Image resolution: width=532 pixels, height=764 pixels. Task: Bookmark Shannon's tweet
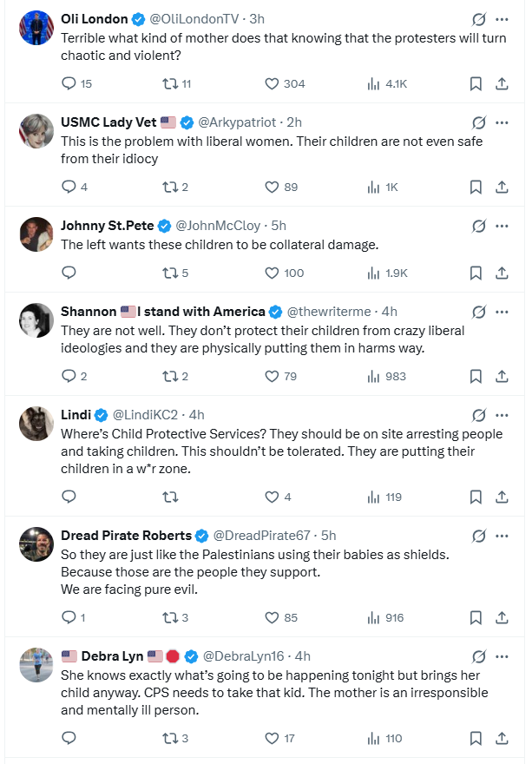(x=476, y=376)
